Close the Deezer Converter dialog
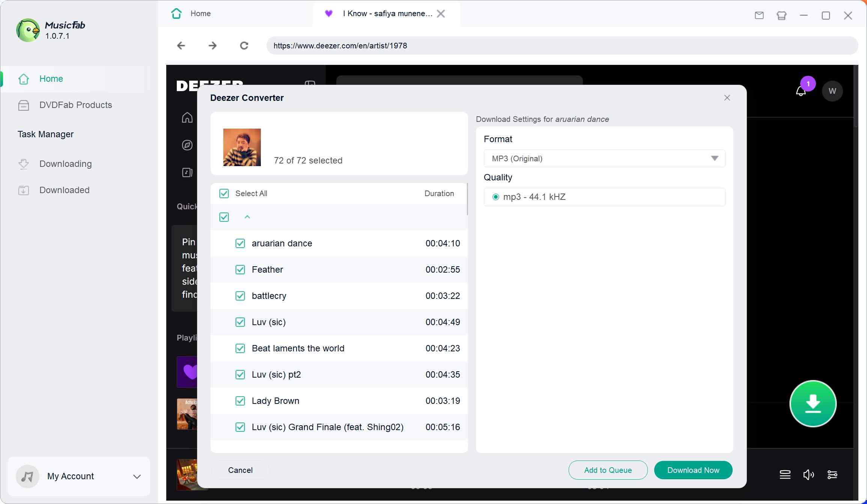Image resolution: width=867 pixels, height=504 pixels. pyautogui.click(x=727, y=98)
